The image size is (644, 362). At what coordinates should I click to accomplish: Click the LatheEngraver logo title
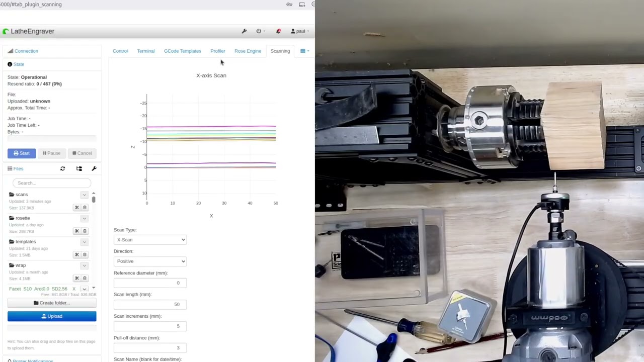pos(28,31)
